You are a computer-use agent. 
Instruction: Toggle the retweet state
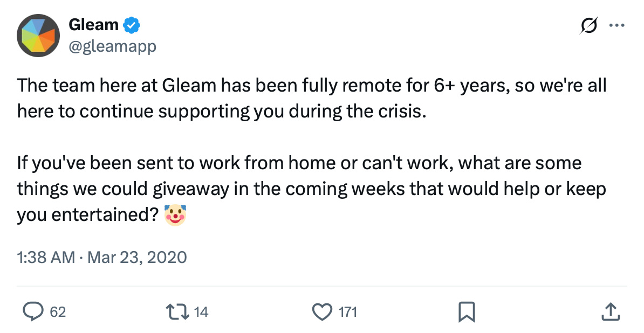[x=174, y=311]
